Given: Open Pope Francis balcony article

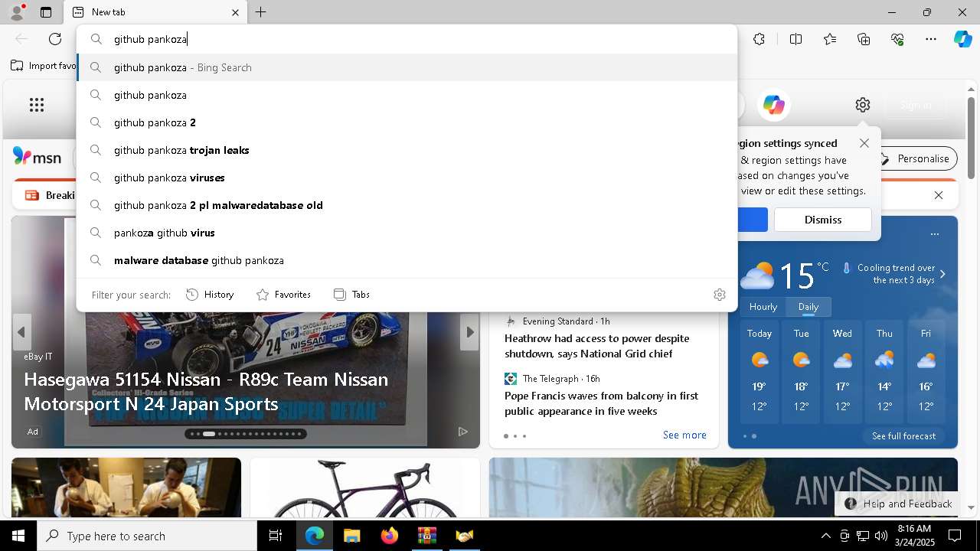Looking at the screenshot, I should click(601, 403).
